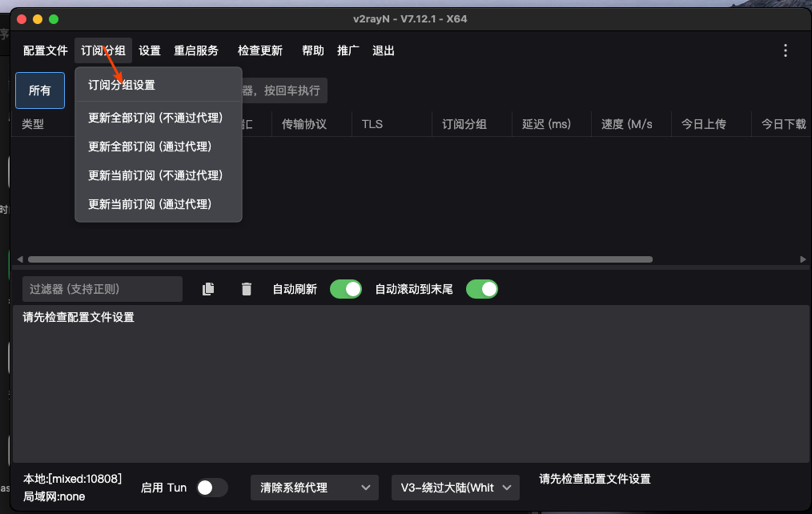Image resolution: width=812 pixels, height=514 pixels.
Task: Select 更新当前订阅 (不通过代理)
Action: 159,175
